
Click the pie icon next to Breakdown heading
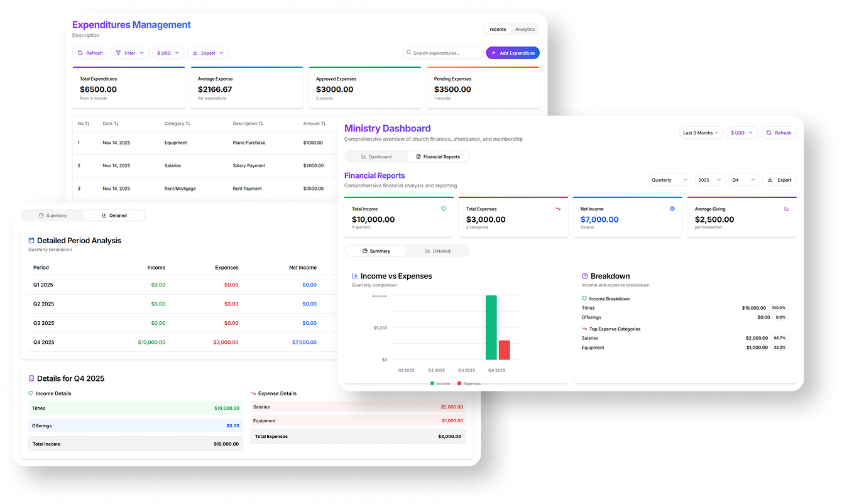point(585,276)
